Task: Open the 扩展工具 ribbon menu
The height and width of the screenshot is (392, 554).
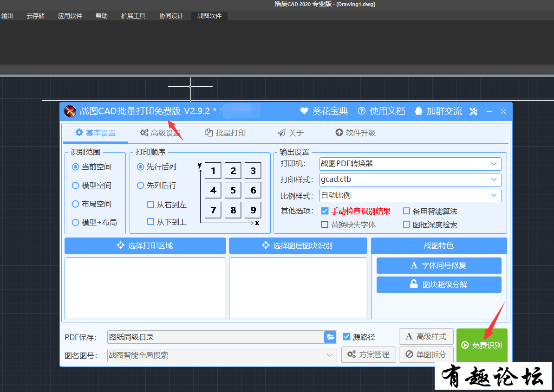Action: [133, 16]
